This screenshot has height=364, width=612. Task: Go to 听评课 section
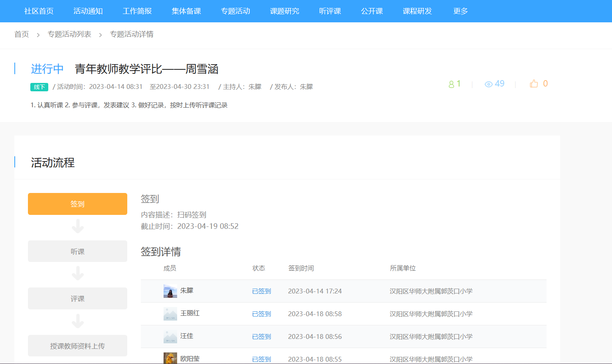pyautogui.click(x=330, y=11)
